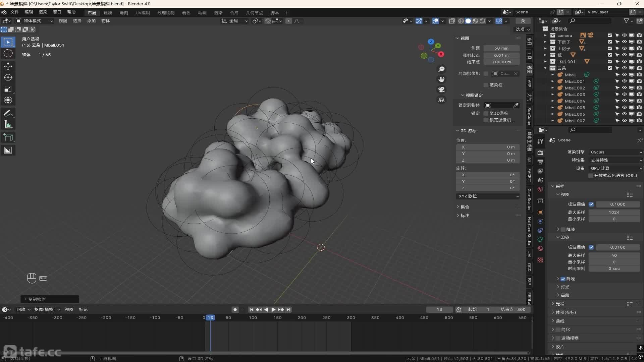This screenshot has height=362, width=644.
Task: Click the 选项 button in viewport header
Action: click(522, 29)
